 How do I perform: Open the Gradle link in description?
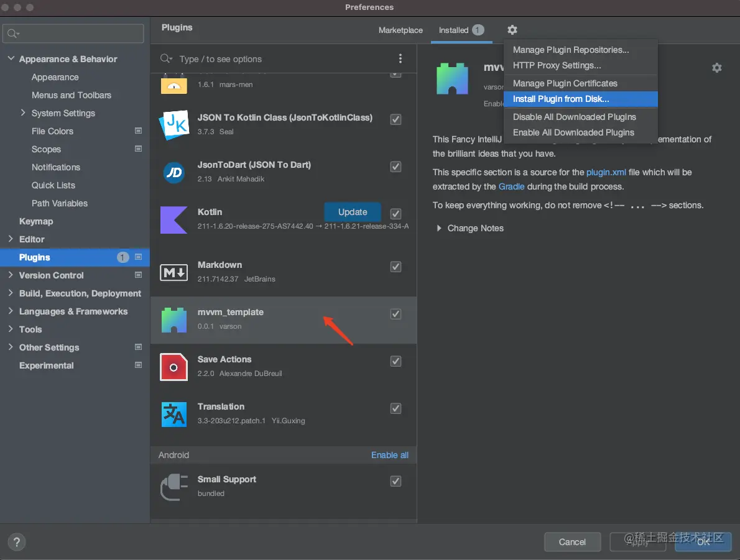point(511,186)
